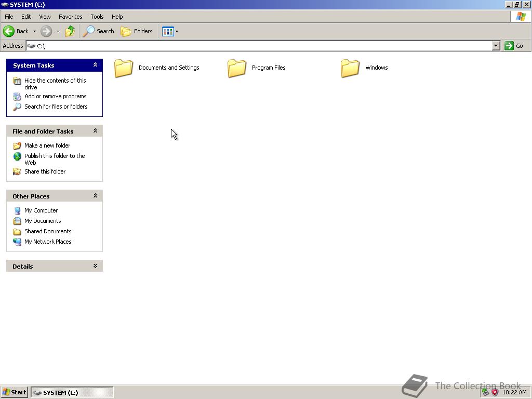Click the Publish to Web globe icon
Screen dimensions: 532x399
(17, 156)
